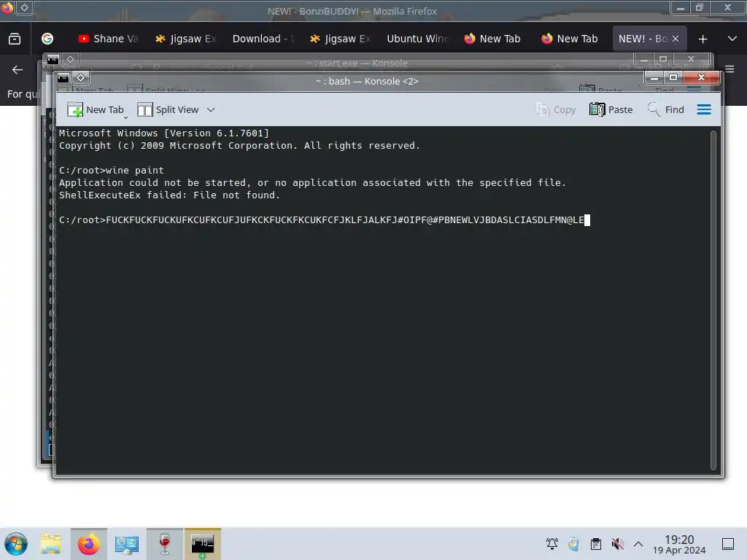Open a New Tab in Konsole <2>
The width and height of the screenshot is (747, 560).
(96, 109)
